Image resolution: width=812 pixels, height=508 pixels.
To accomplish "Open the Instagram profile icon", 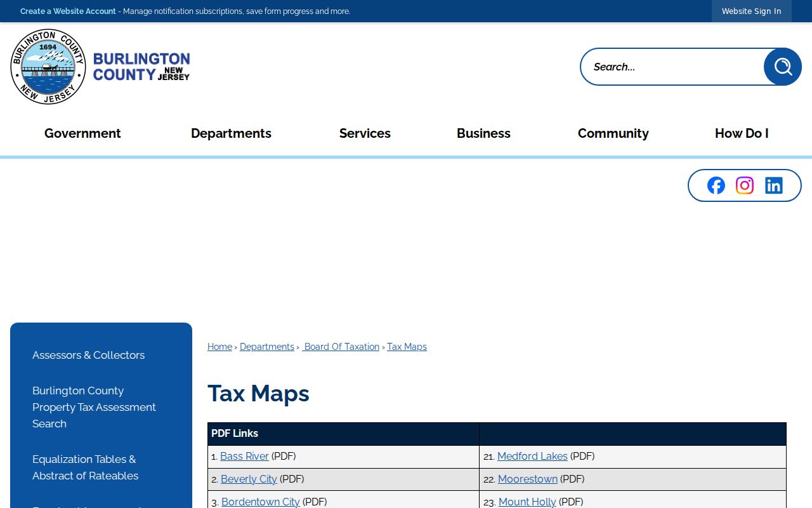I will (745, 185).
